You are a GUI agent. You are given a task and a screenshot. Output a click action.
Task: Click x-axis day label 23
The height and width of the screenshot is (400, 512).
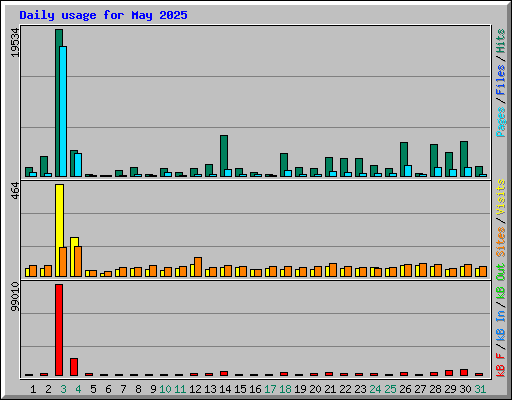tap(360, 389)
